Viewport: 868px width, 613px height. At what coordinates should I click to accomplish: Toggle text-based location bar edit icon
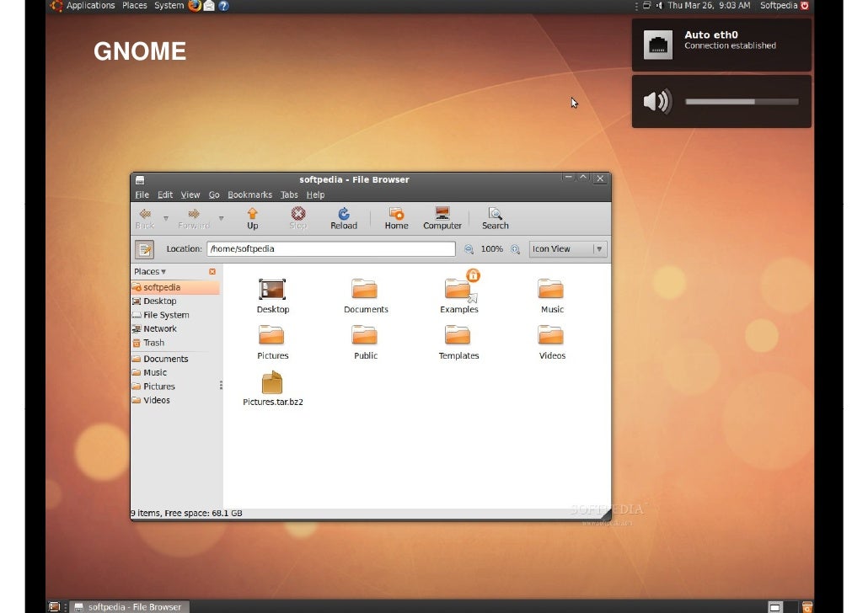tap(144, 249)
